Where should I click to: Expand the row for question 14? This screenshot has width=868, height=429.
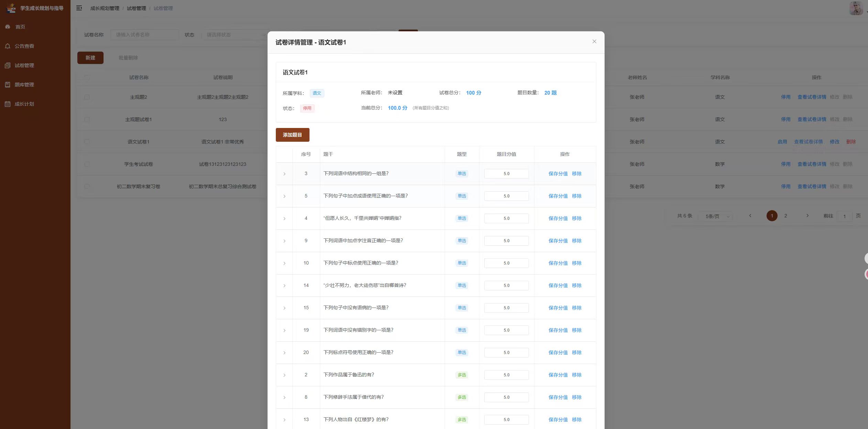tap(284, 286)
